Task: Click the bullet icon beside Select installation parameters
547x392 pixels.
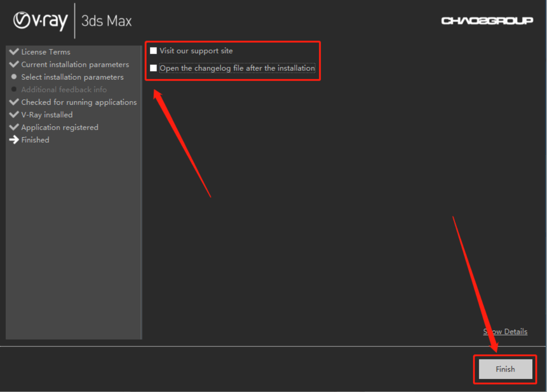Action: pyautogui.click(x=14, y=77)
